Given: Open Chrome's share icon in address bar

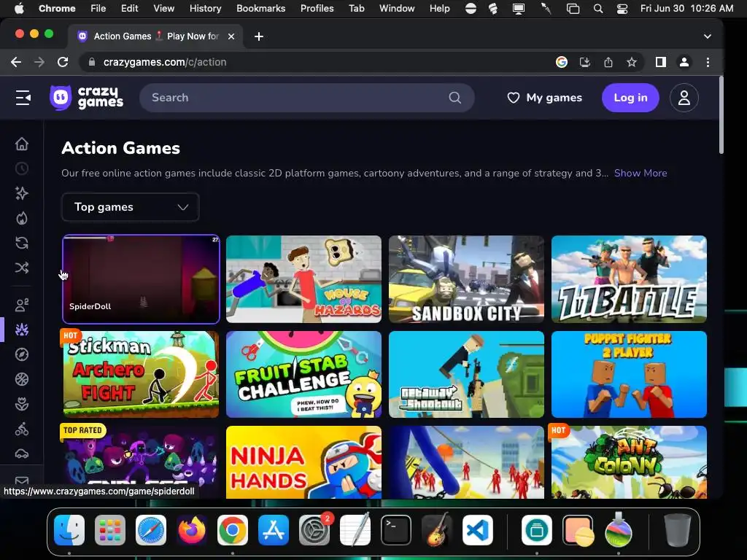Looking at the screenshot, I should point(608,62).
